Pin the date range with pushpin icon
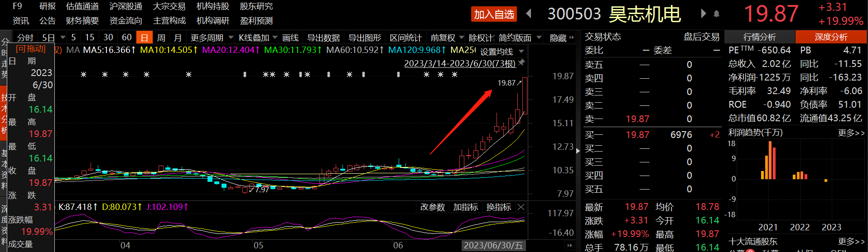Viewport: 868px width, 252px height. [x=521, y=62]
